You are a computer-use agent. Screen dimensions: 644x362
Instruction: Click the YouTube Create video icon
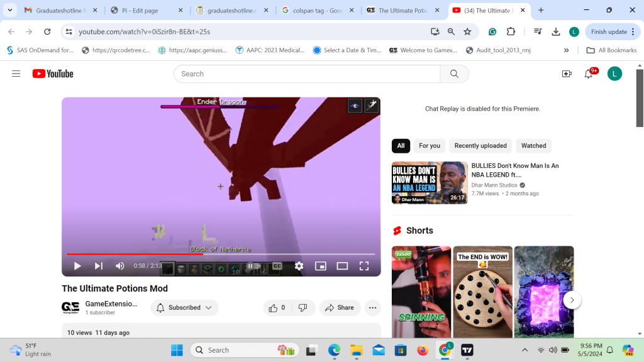[x=566, y=74]
